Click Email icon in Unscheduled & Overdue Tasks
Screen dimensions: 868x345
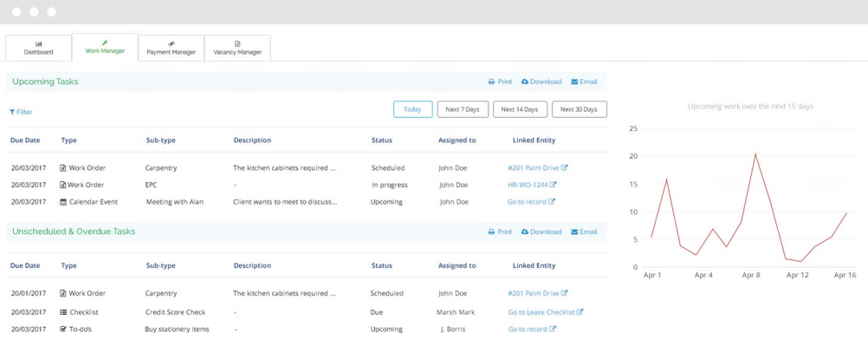click(574, 232)
